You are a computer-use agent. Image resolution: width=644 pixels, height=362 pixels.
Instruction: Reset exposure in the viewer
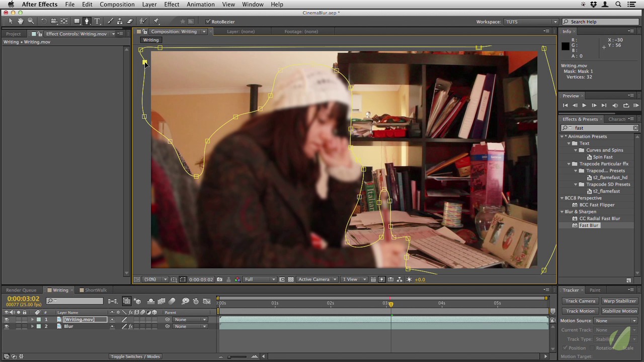[x=409, y=280]
